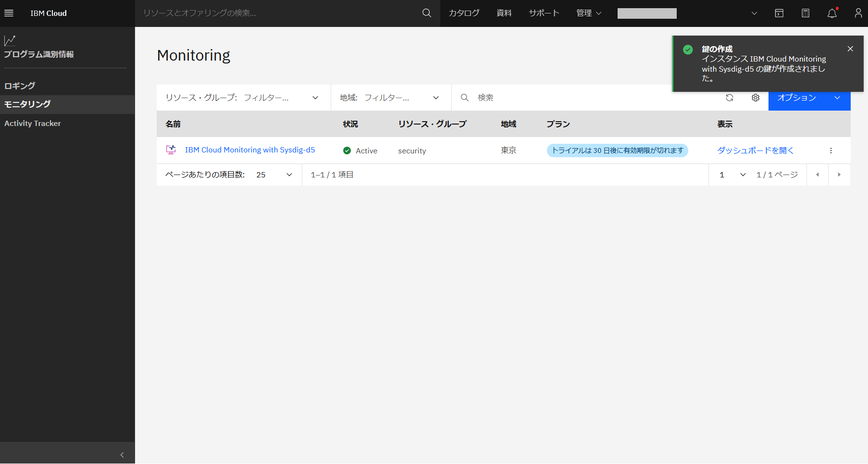Go to next page arrow
This screenshot has height=464, width=868.
tap(839, 175)
